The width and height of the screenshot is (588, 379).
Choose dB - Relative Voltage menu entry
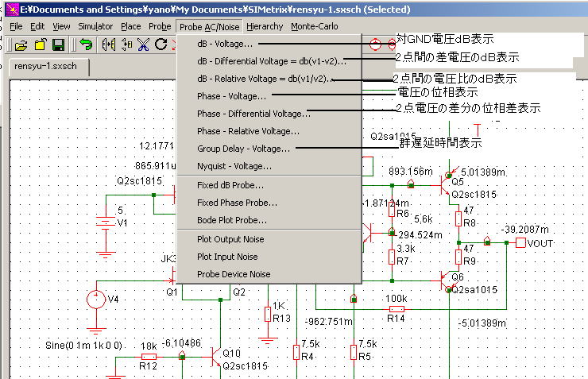[269, 79]
